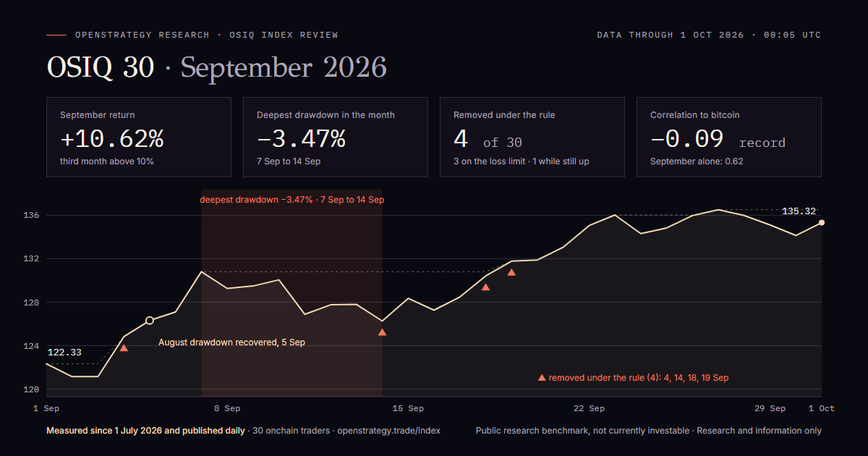Viewport: 868px width, 456px height.
Task: Click the removal triangle marker on 14 Sep
Action: (382, 332)
